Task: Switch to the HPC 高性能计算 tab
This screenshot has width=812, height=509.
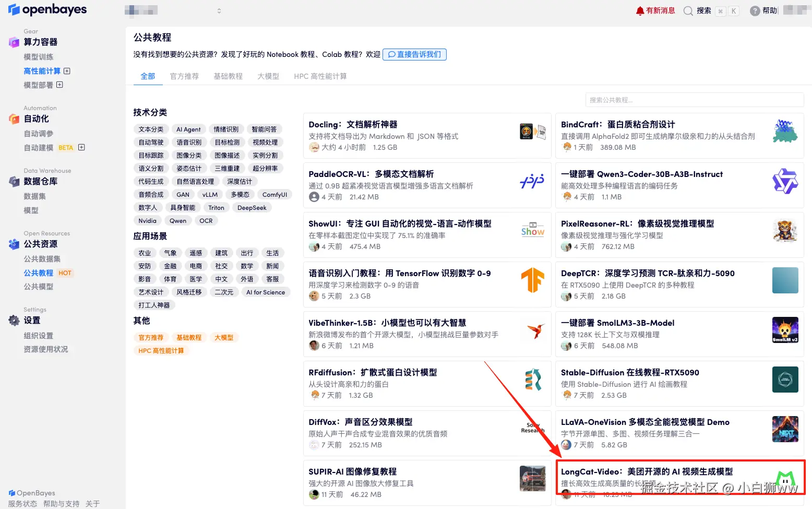Action: click(x=320, y=76)
